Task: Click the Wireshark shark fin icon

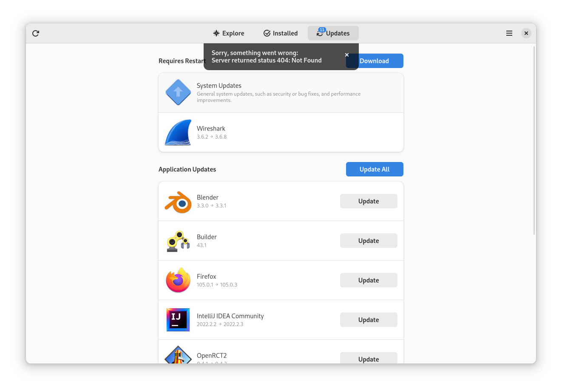Action: [x=178, y=133]
